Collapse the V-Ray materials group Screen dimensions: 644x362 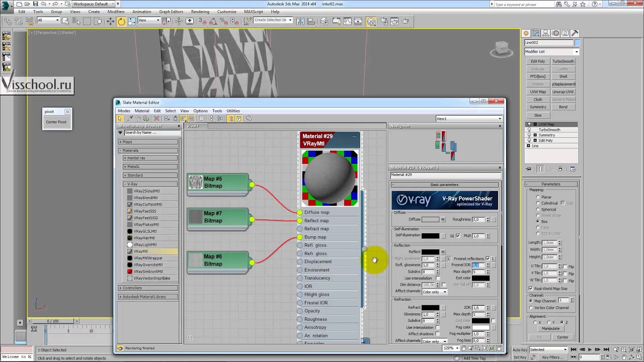tap(150, 184)
